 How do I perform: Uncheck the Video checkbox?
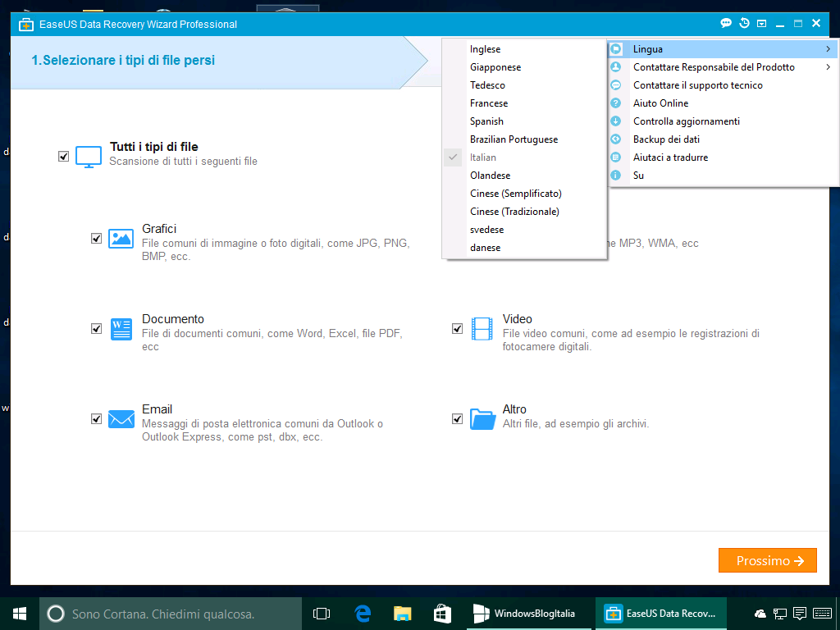457,328
